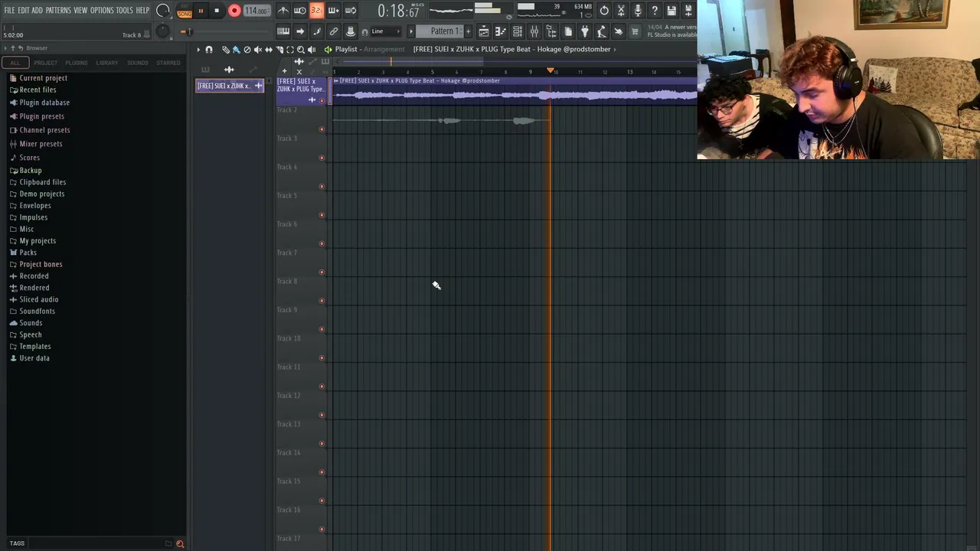Click the Metronome icon
The height and width of the screenshot is (551, 980).
[x=283, y=11]
